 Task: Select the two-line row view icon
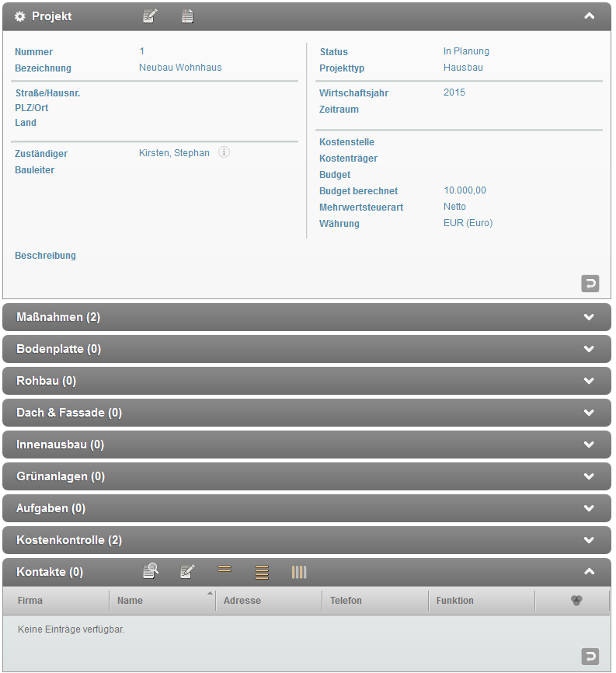tap(224, 570)
